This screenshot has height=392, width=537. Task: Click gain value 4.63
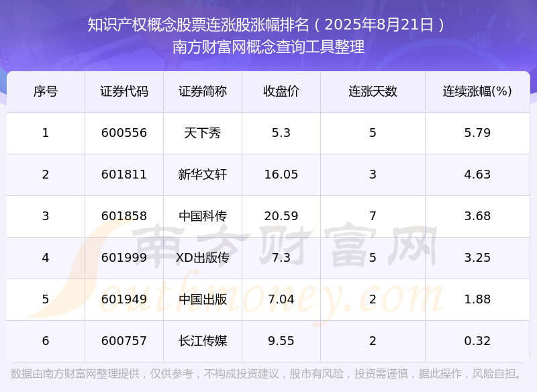pyautogui.click(x=477, y=175)
